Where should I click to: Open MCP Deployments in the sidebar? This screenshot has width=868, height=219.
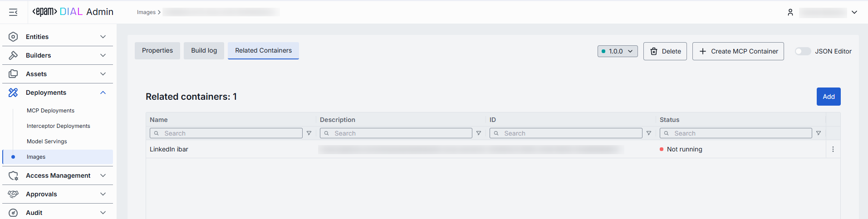point(50,111)
